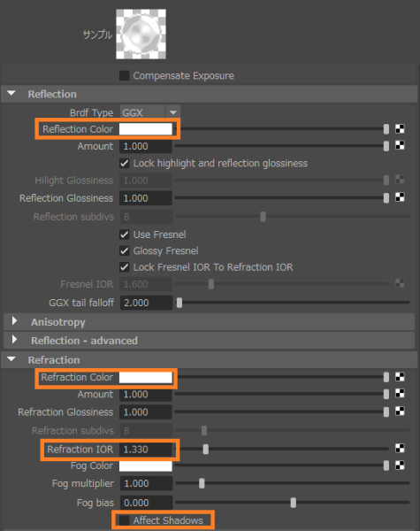Click the Reflection Glossiness slider handle
420x531 pixels.
386,198
